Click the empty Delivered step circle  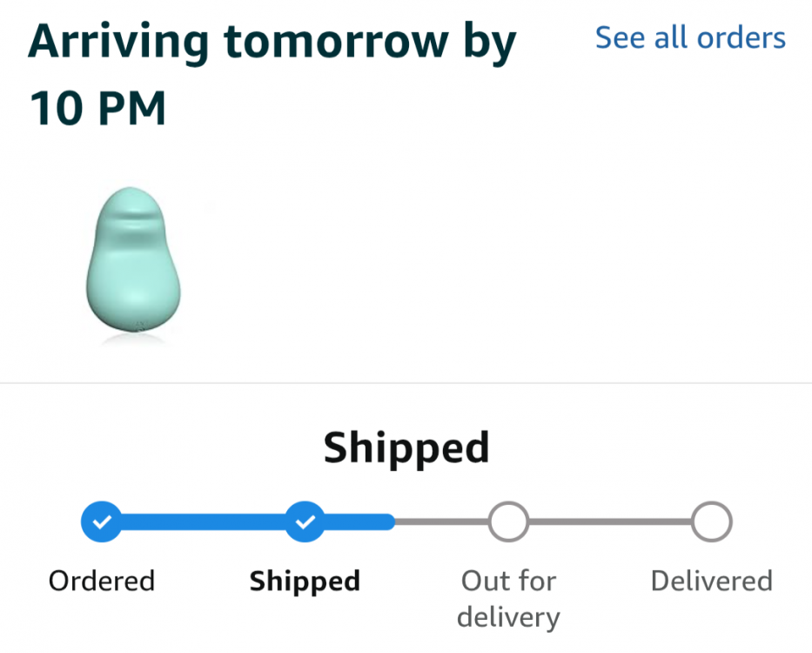712,522
